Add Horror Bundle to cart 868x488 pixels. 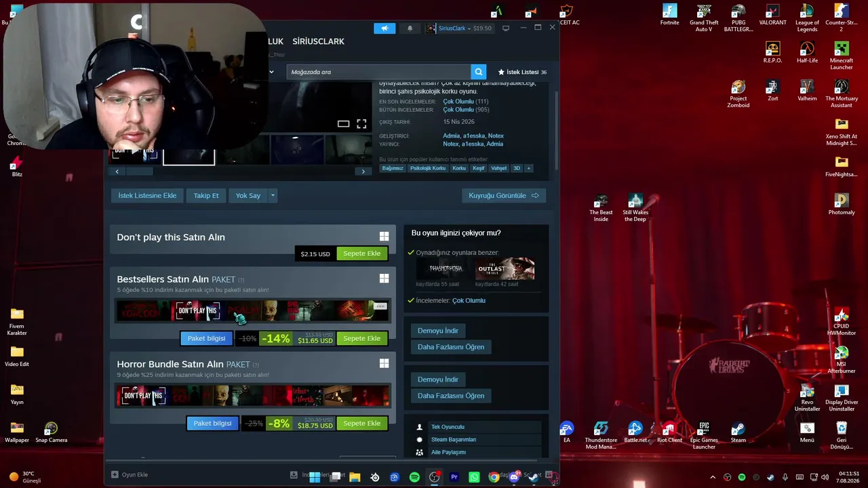tap(362, 423)
